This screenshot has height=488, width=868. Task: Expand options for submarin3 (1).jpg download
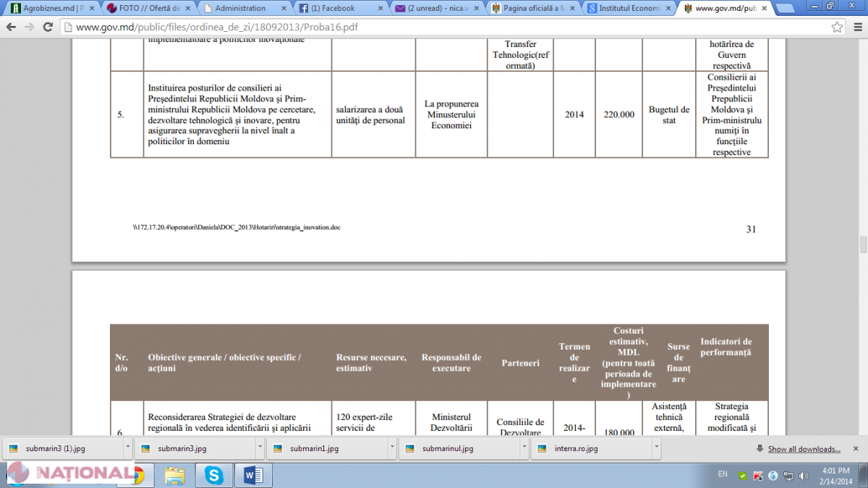(x=127, y=449)
